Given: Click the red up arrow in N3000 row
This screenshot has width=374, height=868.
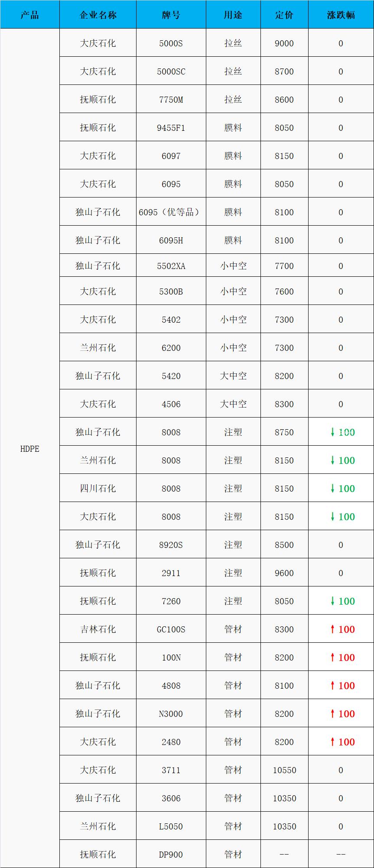Looking at the screenshot, I should click(x=332, y=713).
